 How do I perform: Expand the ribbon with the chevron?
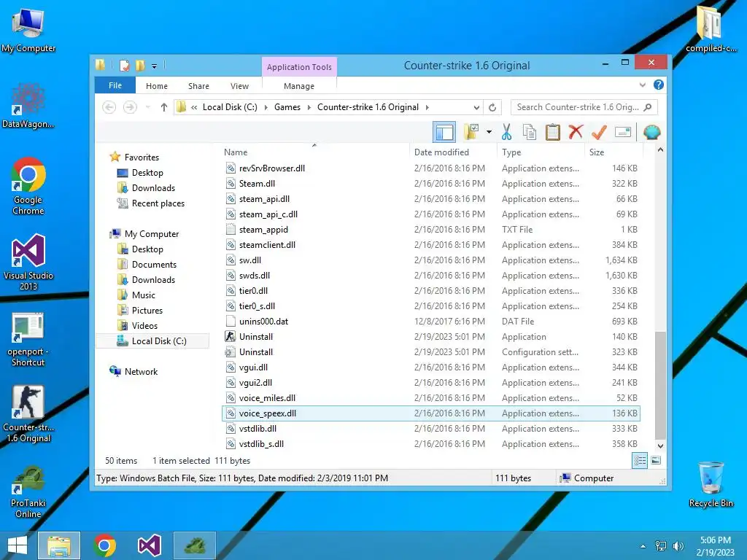click(x=642, y=85)
